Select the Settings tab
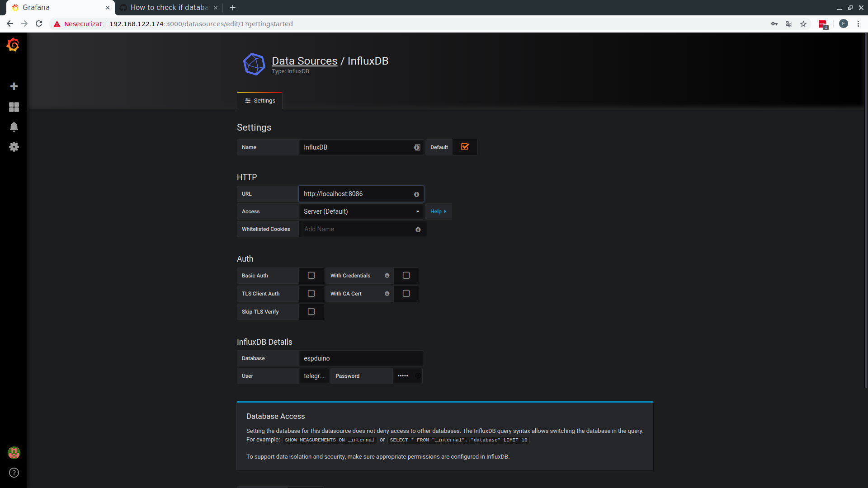The width and height of the screenshot is (868, 488). click(260, 101)
